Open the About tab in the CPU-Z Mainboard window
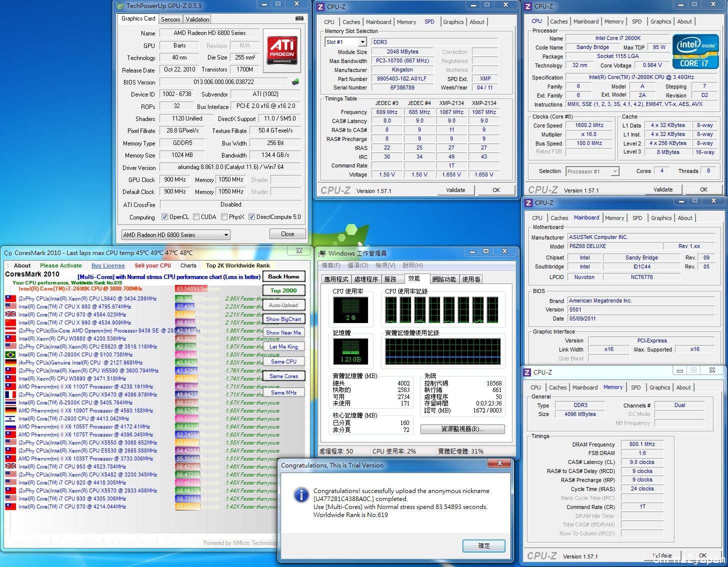The height and width of the screenshot is (567, 728). (x=685, y=218)
